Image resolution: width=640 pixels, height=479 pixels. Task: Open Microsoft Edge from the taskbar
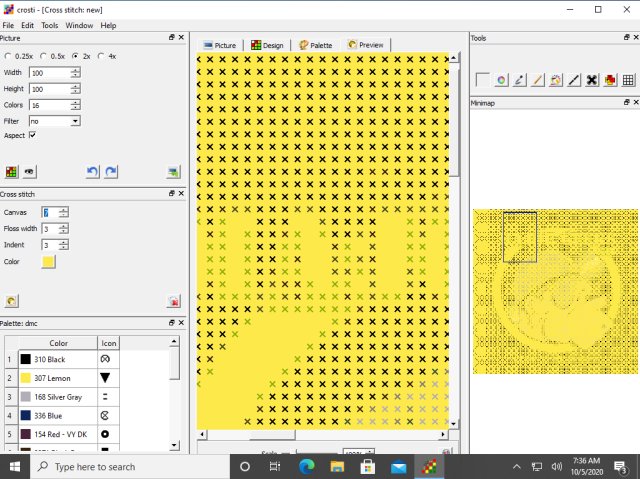307,467
